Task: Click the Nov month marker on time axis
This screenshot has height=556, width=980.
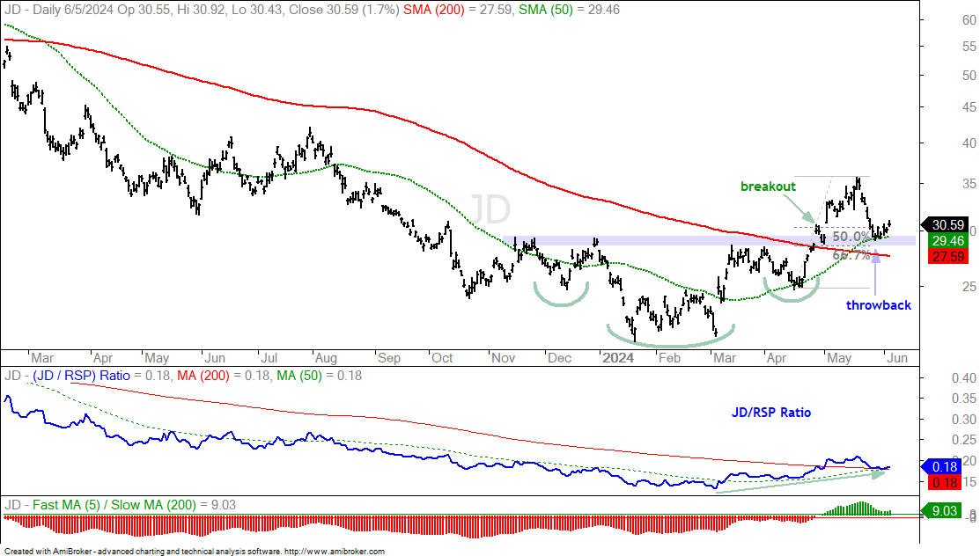Action: 503,358
